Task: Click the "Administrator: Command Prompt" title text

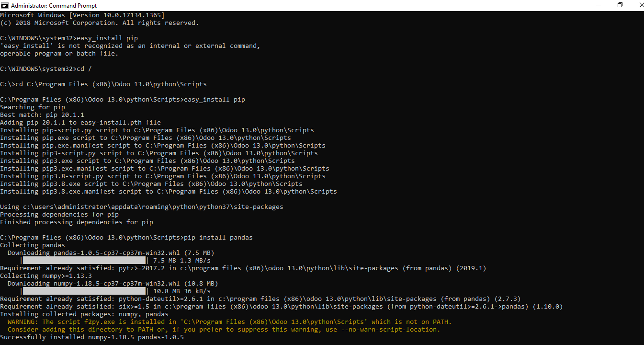Action: point(54,6)
